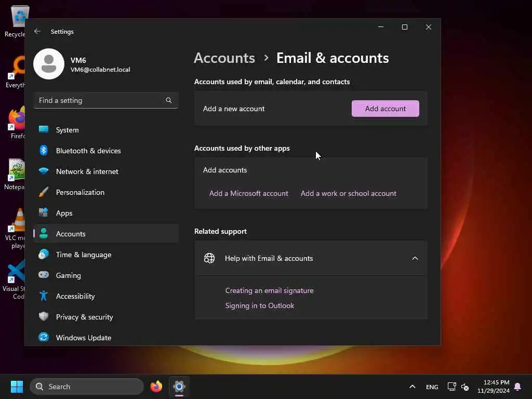Click Add a work or school account

coord(349,193)
